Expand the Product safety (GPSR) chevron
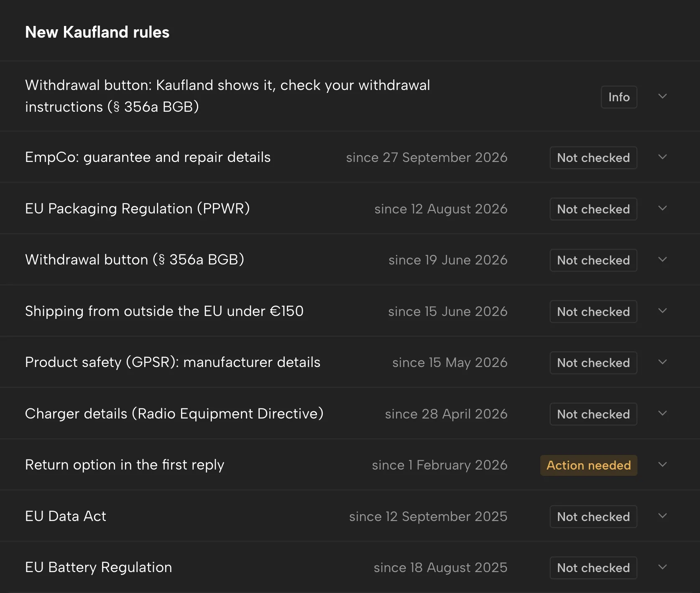The image size is (700, 593). pos(662,362)
